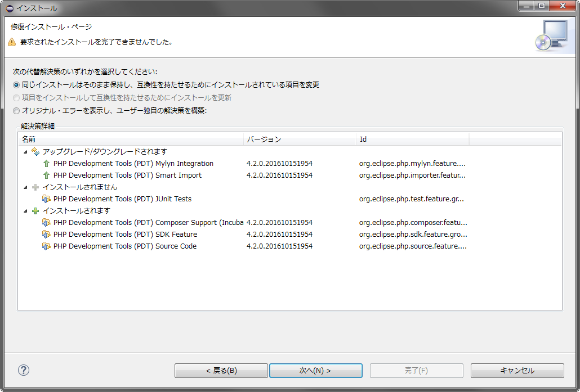This screenshot has height=392, width=580.
Task: Click the org.eclipse.php.test.feature Id cell
Action: pyautogui.click(x=411, y=199)
